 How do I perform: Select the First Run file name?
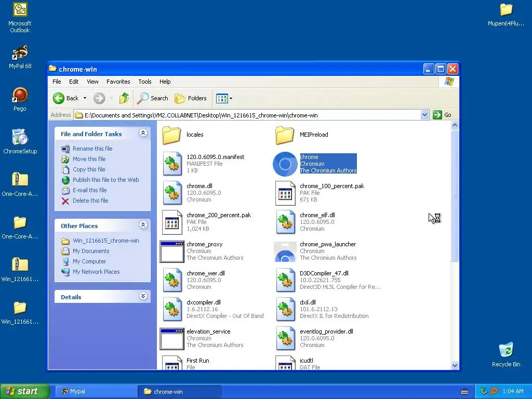click(198, 361)
